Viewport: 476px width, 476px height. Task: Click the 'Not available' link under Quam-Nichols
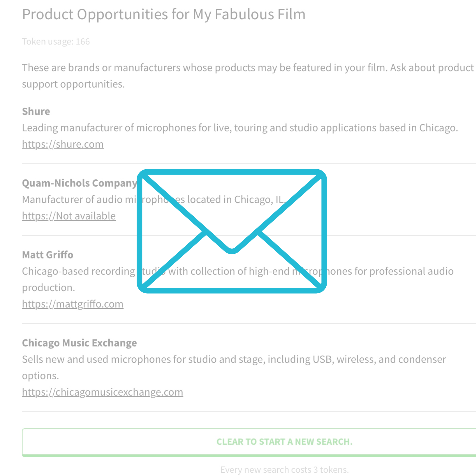pyautogui.click(x=68, y=216)
